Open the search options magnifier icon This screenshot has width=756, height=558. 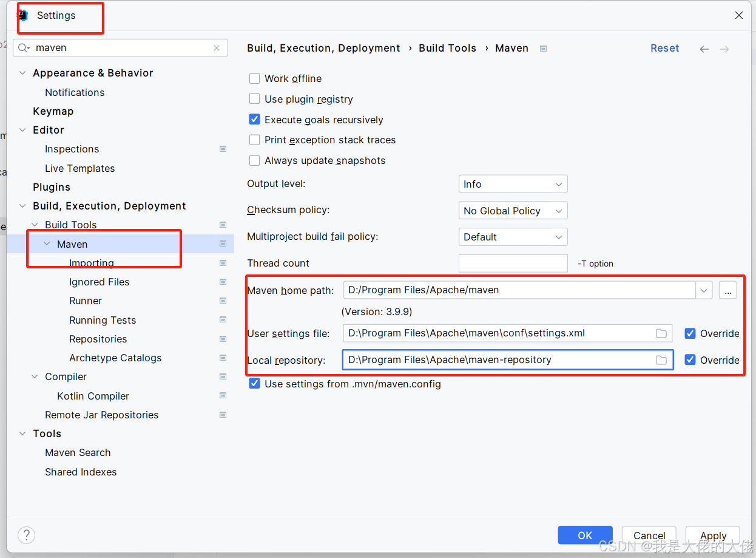click(24, 48)
